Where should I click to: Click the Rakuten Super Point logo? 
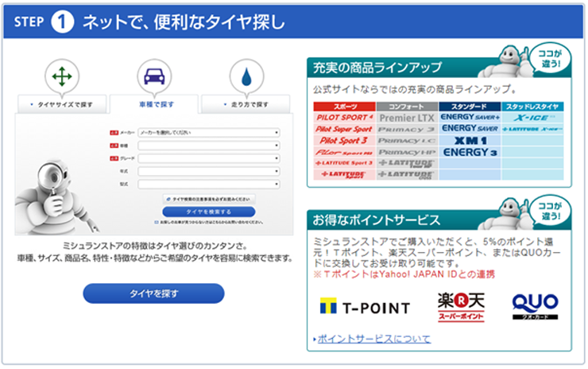point(461,307)
